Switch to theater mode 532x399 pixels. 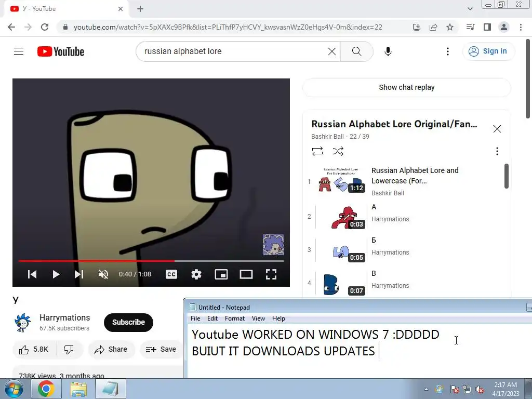tap(246, 274)
